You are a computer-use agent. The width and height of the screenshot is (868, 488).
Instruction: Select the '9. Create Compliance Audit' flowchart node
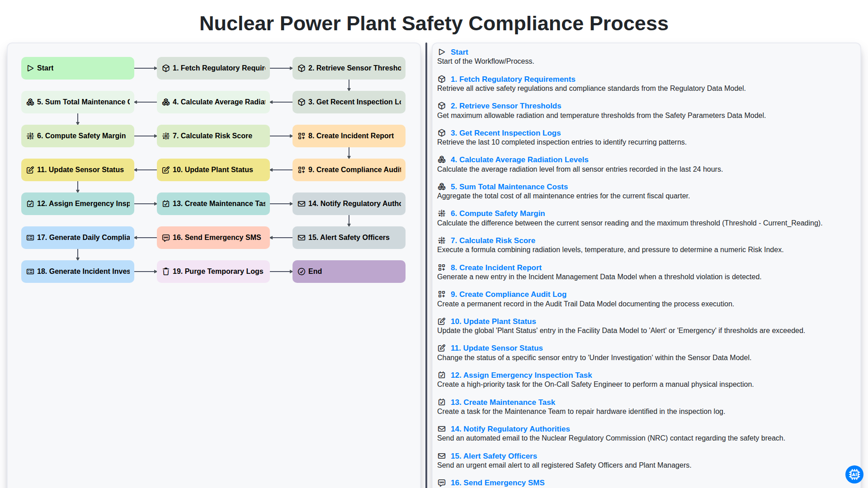pyautogui.click(x=349, y=170)
